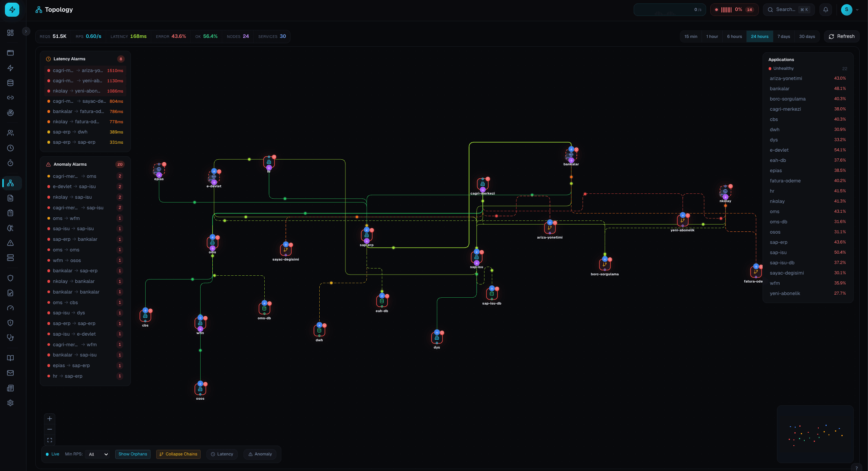This screenshot has width=868, height=471.
Task: Open the Dashboard grid icon in sidebar
Action: pos(10,33)
